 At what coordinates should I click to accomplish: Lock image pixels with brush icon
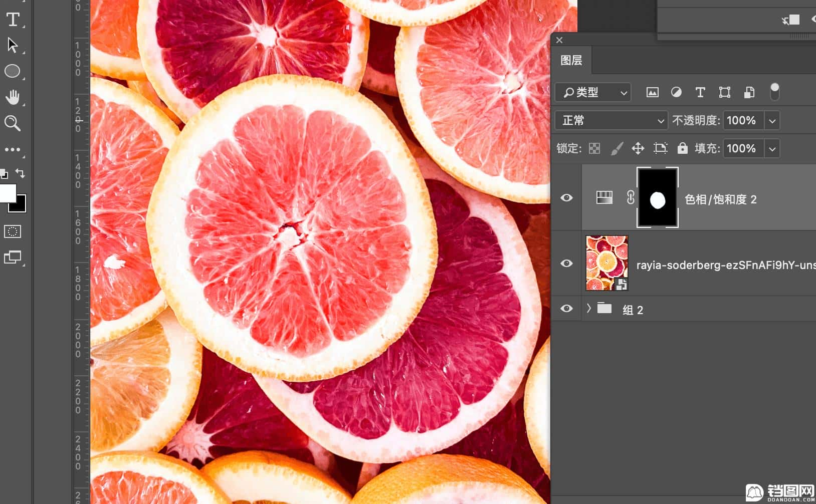point(617,148)
